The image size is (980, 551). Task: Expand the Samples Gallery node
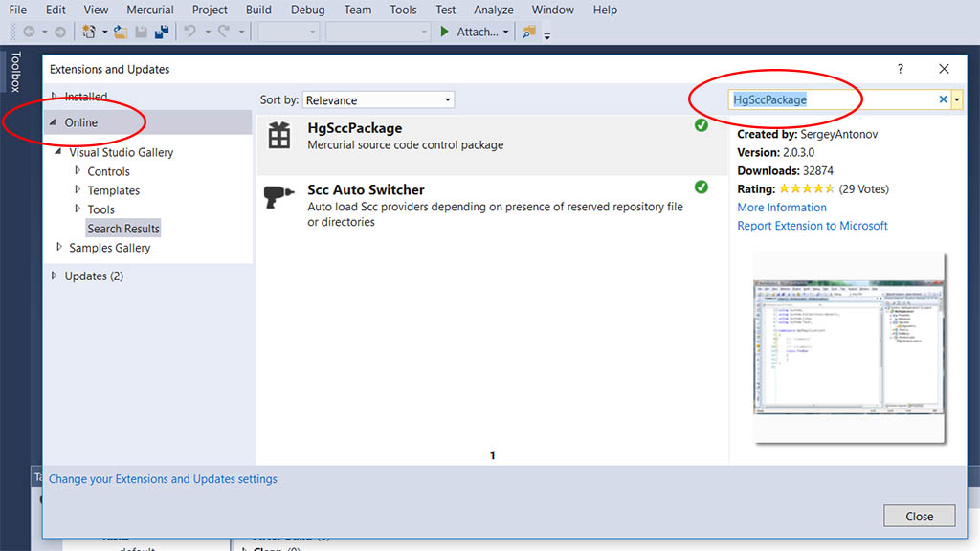[59, 248]
